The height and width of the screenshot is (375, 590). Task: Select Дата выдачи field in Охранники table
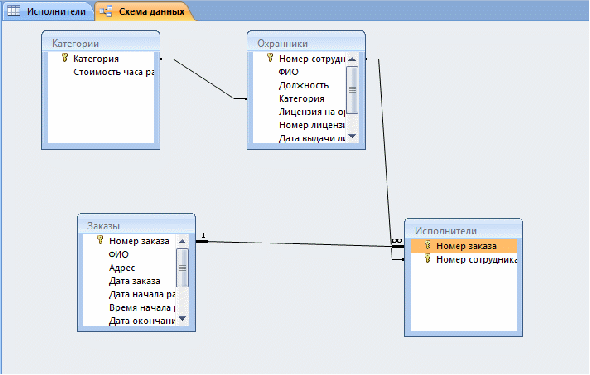coord(312,138)
